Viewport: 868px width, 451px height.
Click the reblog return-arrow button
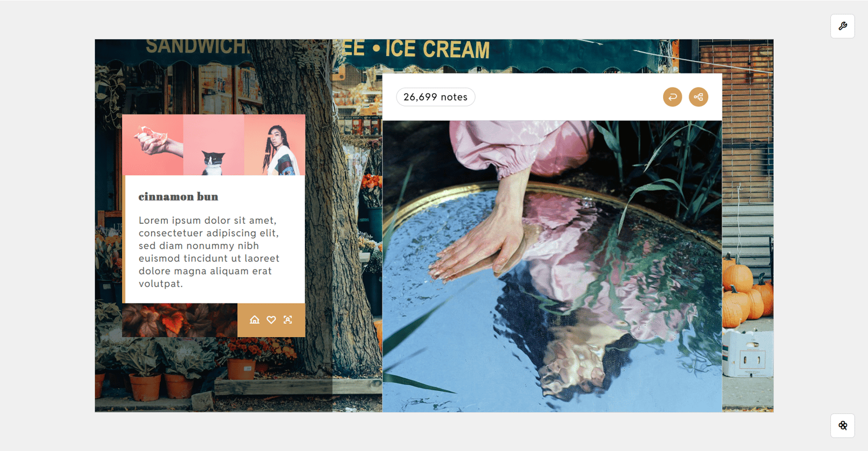672,97
